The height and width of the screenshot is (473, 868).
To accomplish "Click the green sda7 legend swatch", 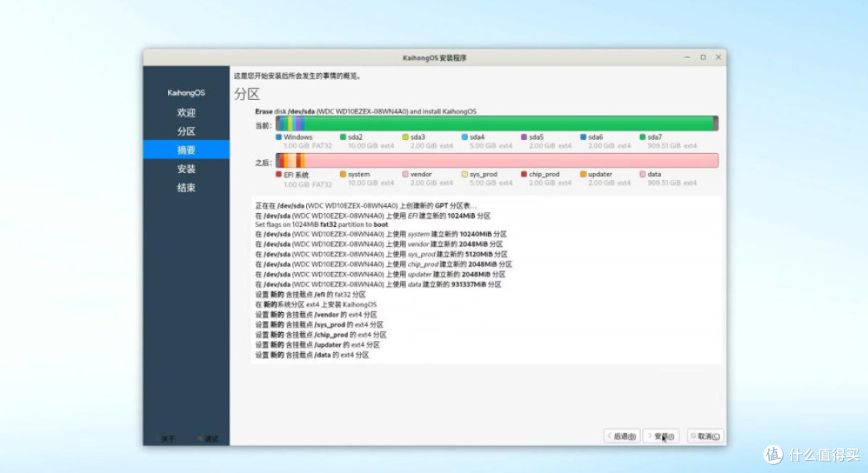I will pos(642,137).
